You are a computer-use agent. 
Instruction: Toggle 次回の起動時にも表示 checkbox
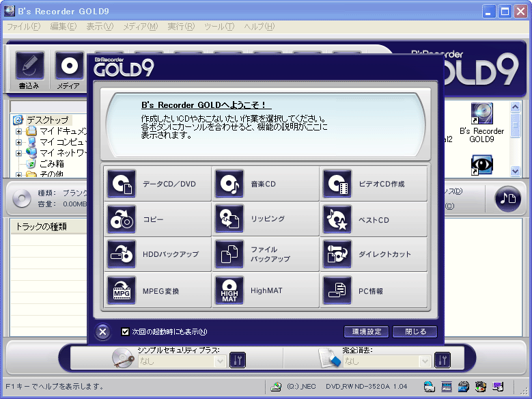click(x=125, y=332)
